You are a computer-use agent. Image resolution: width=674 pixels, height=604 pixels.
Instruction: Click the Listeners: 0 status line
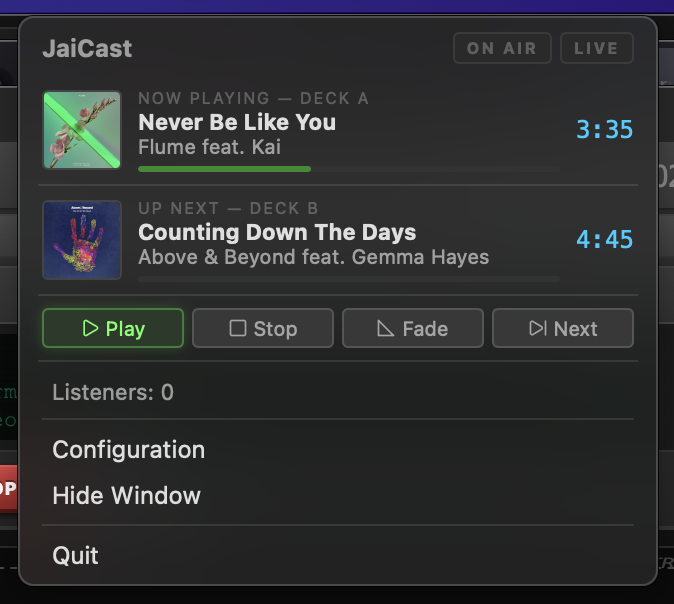click(x=113, y=393)
